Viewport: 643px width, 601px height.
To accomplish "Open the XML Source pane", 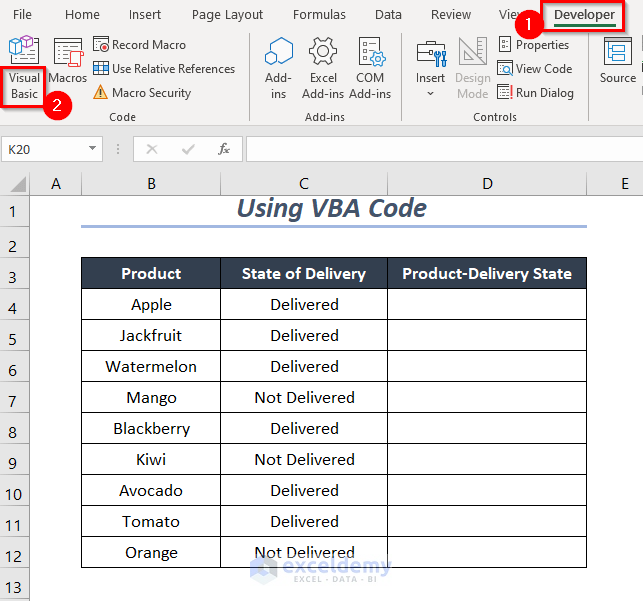I will coord(618,61).
